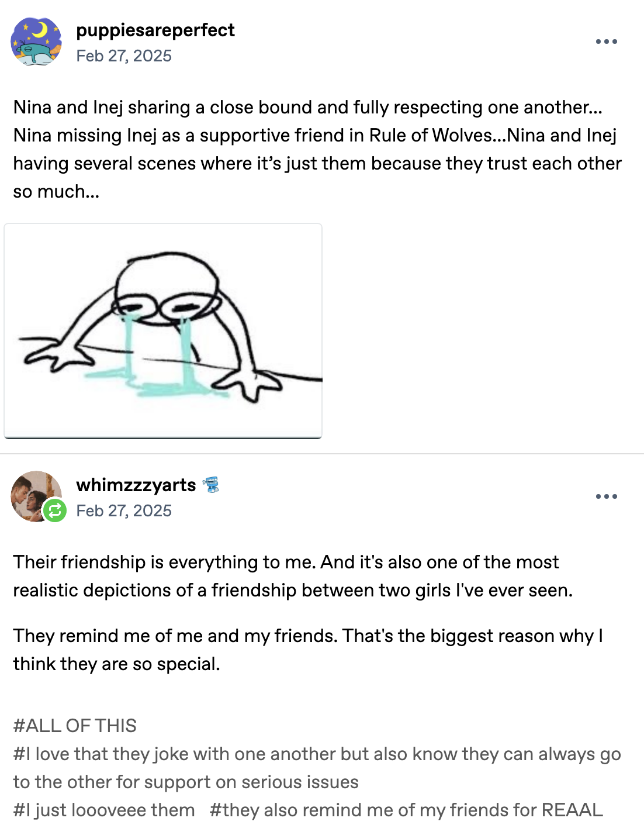Click the puppiesareperfect moon avatar
644x835 pixels.
36,42
